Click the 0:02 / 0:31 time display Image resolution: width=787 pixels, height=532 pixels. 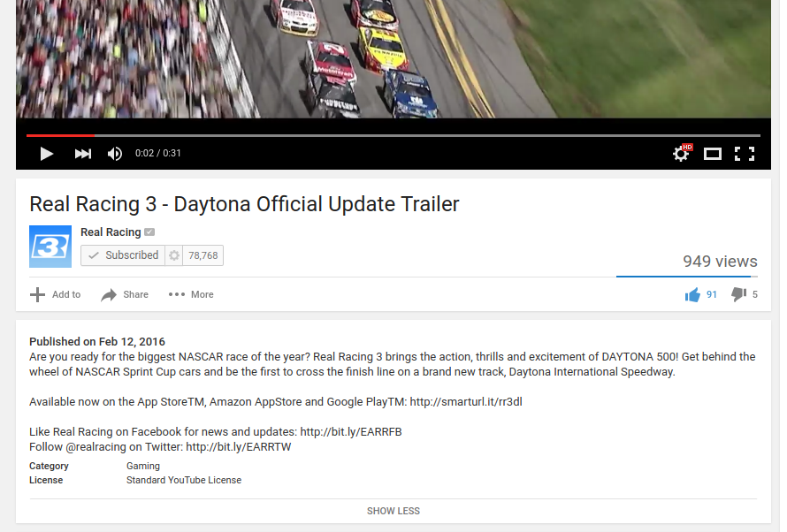click(157, 154)
